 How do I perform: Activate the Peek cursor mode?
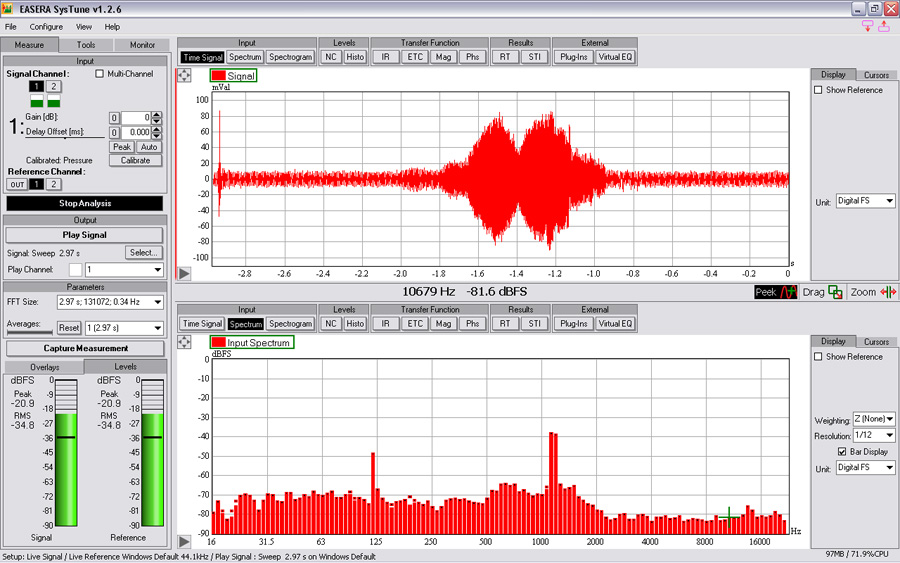pyautogui.click(x=775, y=292)
